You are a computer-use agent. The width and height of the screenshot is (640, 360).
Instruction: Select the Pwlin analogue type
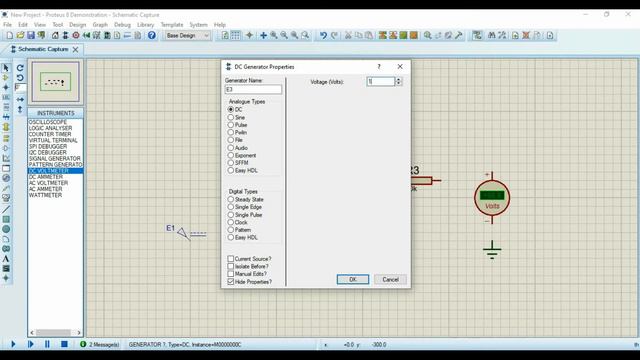(231, 132)
